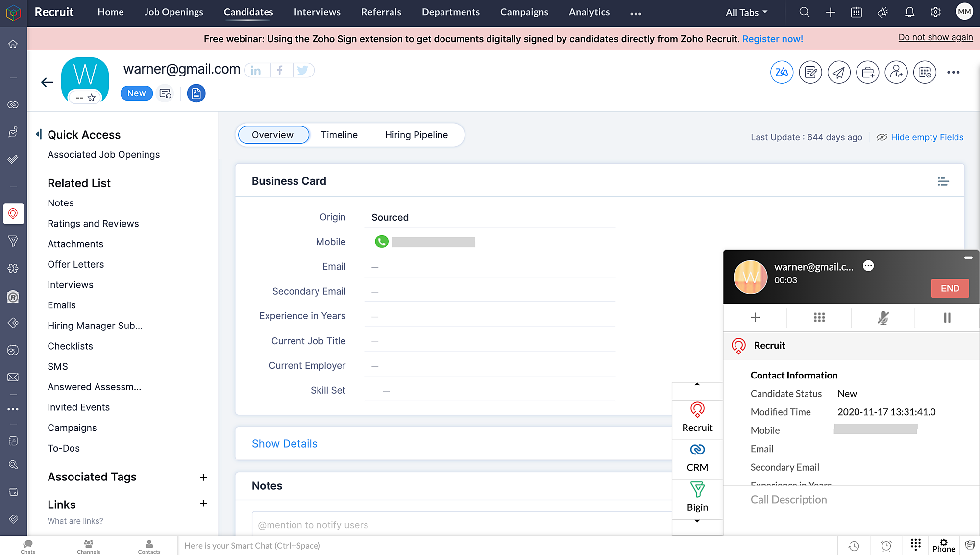Open Ratings and Reviews related list
This screenshot has height=555, width=980.
pos(93,224)
